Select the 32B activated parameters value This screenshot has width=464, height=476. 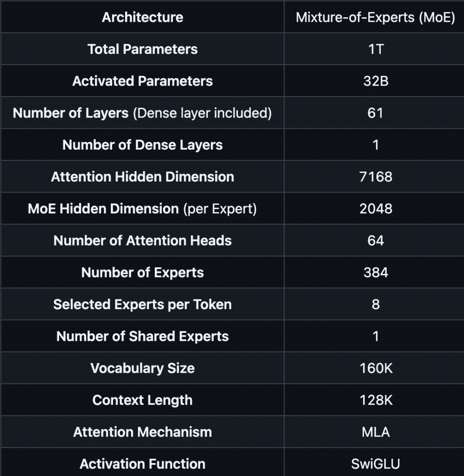click(x=376, y=81)
